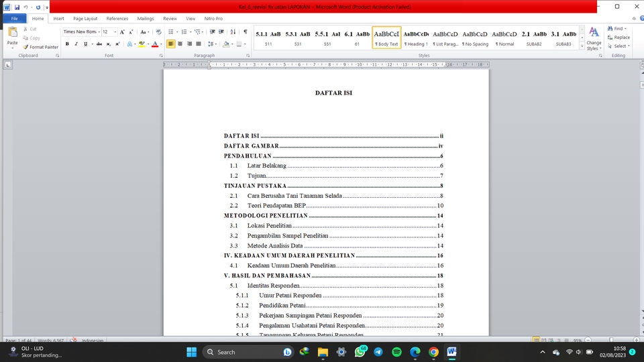The image size is (644, 362).
Task: Click the Grow Font icon
Action: pos(122,32)
